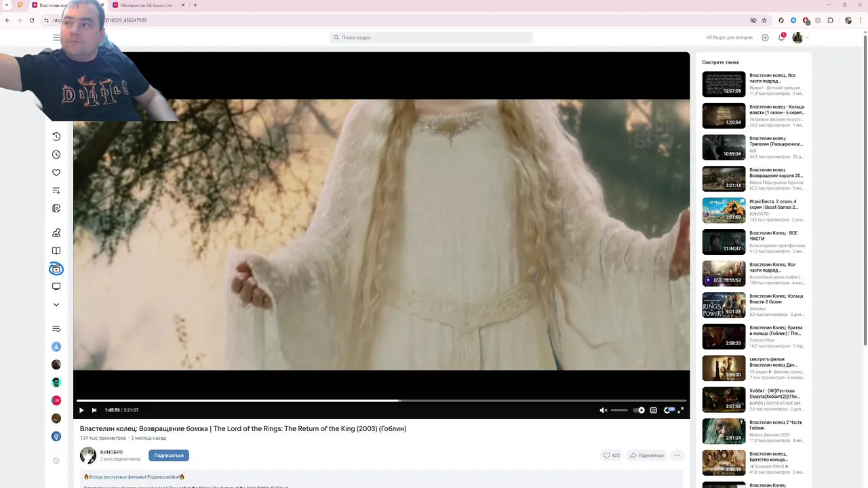This screenshot has width=868, height=488.
Task: Open playlists icon with plus in sidebar
Action: (56, 190)
